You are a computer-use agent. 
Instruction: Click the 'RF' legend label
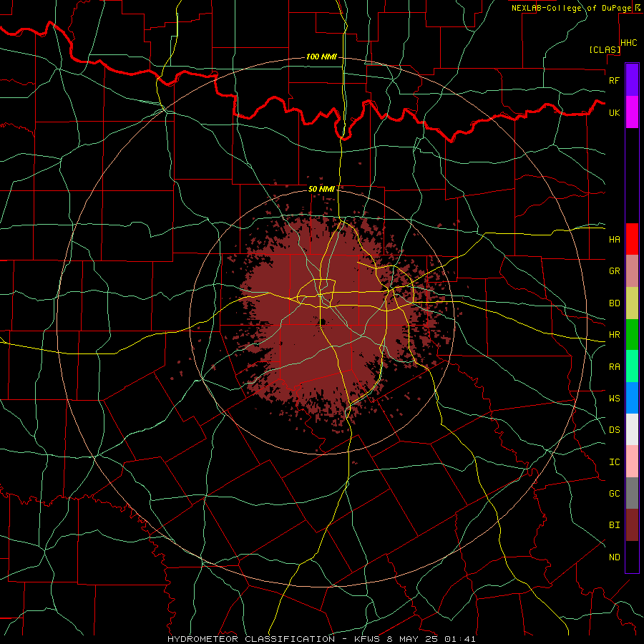tap(614, 80)
